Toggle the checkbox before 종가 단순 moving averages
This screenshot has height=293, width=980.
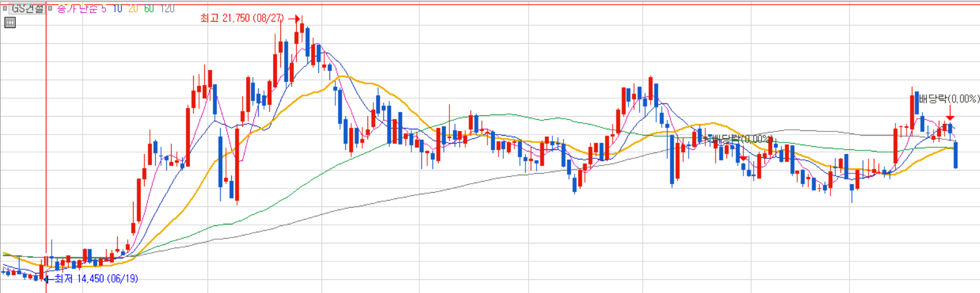50,8
